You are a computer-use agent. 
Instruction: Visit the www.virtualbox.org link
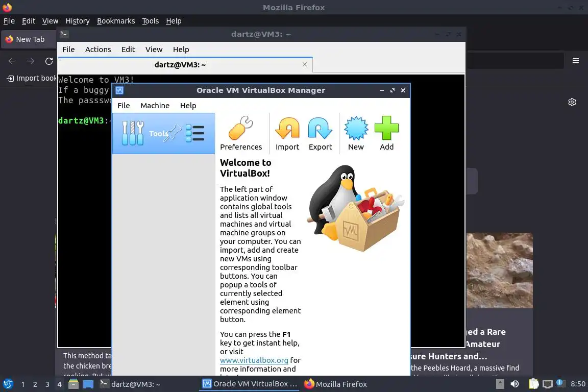tap(254, 360)
